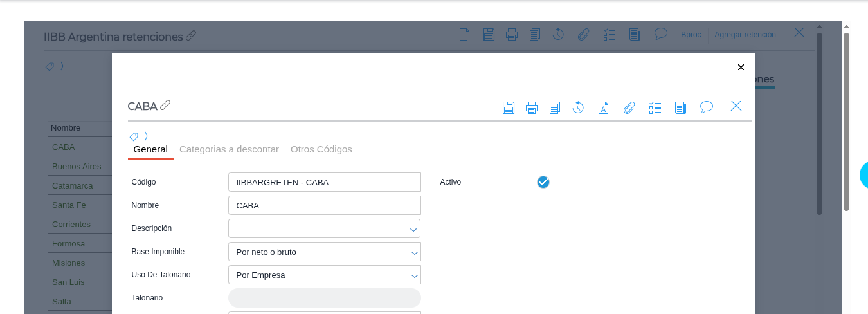Click the Agregar retención button
Viewport: 868px width, 314px height.
745,35
